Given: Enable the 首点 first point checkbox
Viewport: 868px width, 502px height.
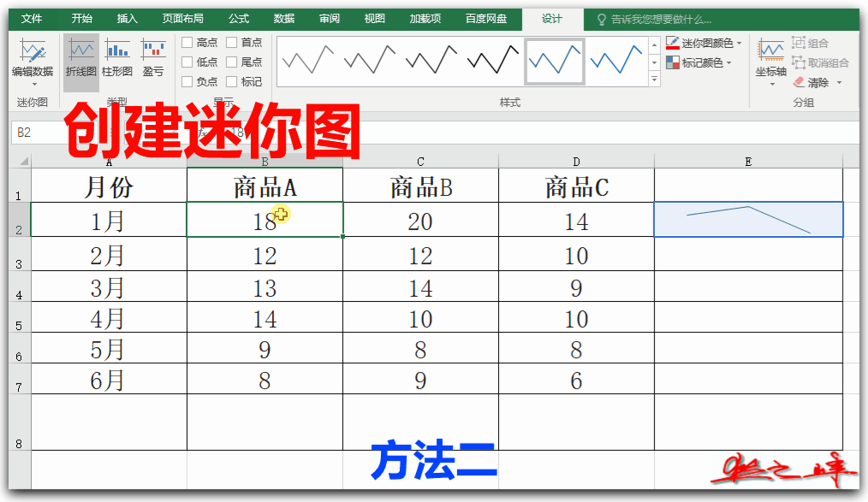Looking at the screenshot, I should point(231,43).
